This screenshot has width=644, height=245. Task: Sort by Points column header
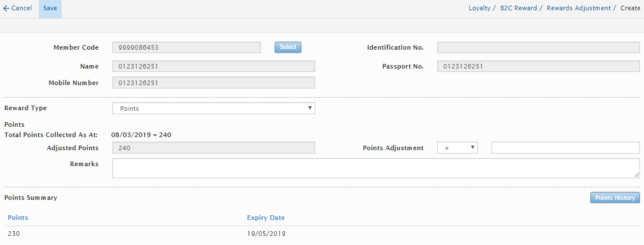pyautogui.click(x=18, y=218)
